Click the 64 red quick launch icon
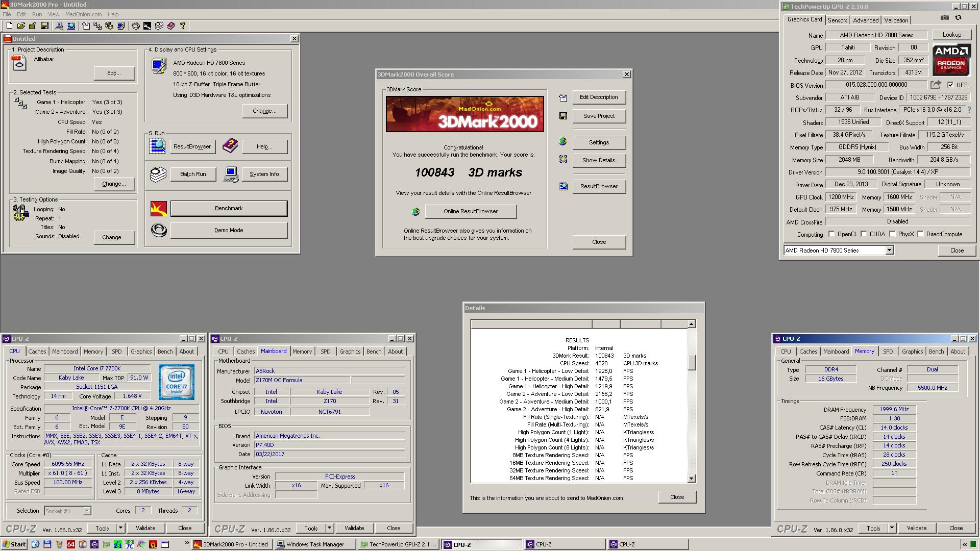This screenshot has height=551, width=980. click(71, 544)
